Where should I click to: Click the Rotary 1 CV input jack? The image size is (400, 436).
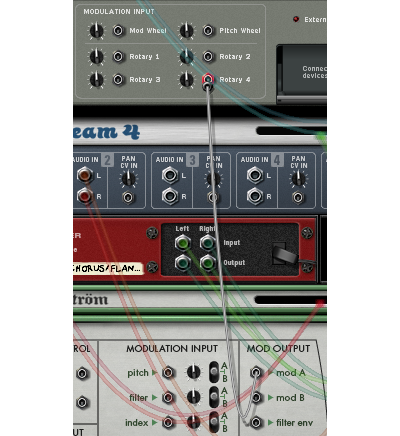(x=118, y=56)
